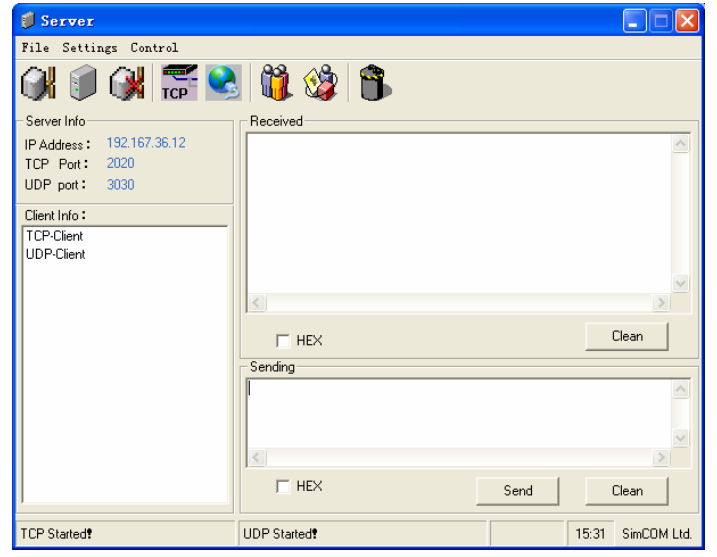Open the File menu
Screen dimensions: 717x557
[35, 48]
